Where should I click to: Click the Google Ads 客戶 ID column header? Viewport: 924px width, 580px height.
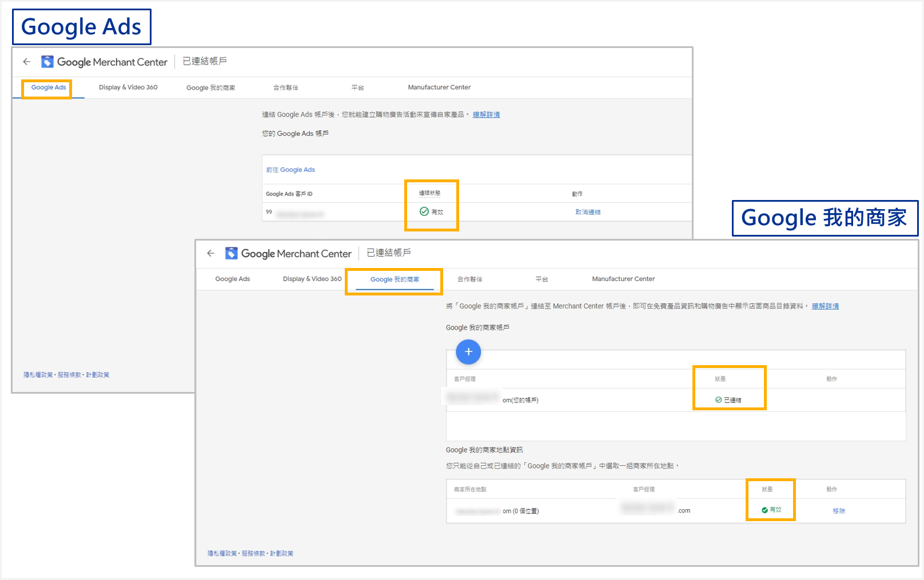pyautogui.click(x=289, y=194)
